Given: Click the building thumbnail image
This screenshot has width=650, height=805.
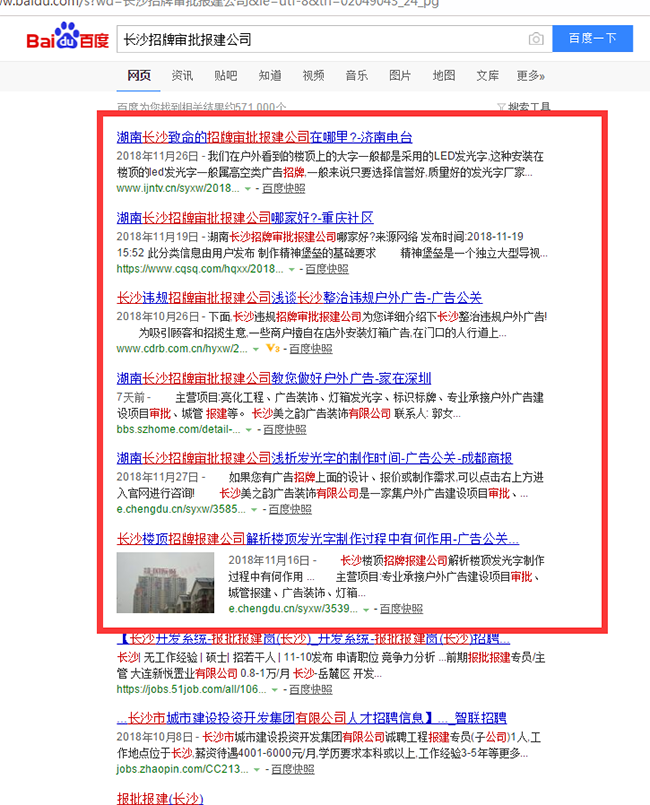Looking at the screenshot, I should pyautogui.click(x=165, y=583).
